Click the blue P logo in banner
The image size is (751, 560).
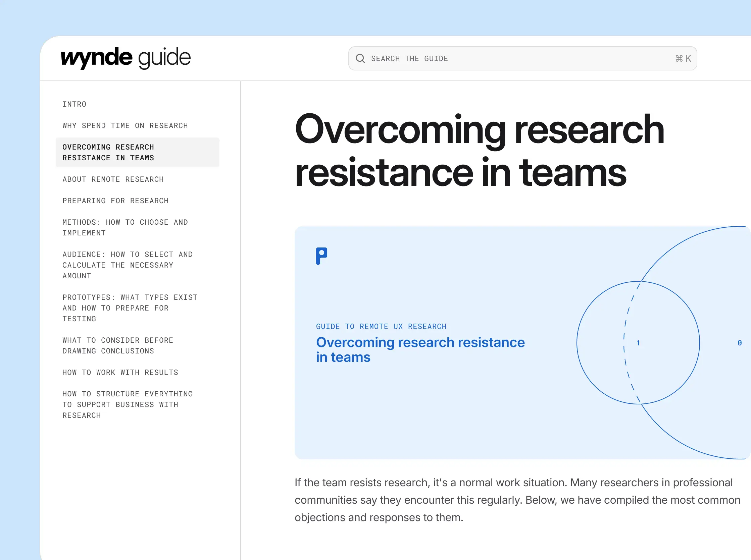coord(321,256)
